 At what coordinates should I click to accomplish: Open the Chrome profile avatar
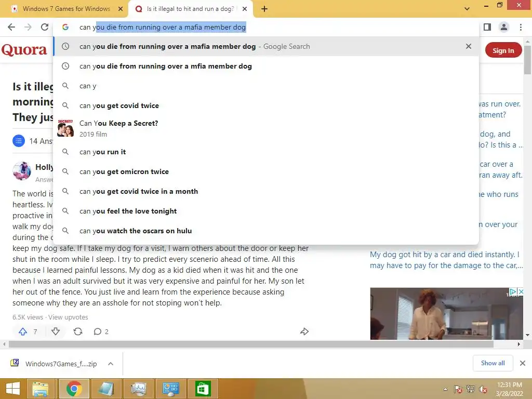504,27
